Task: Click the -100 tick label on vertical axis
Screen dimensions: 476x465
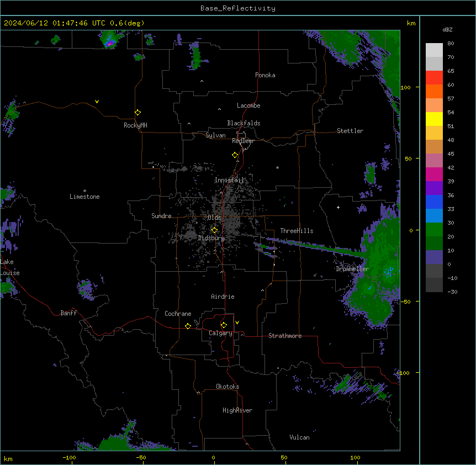Action: click(x=403, y=373)
